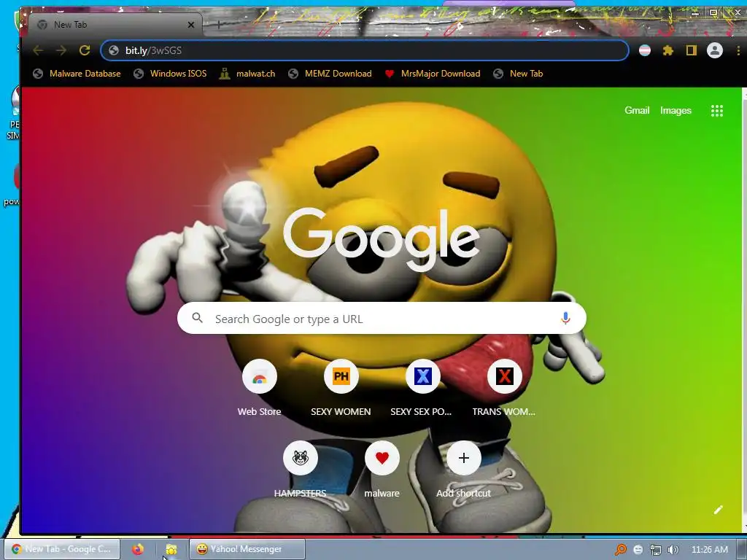This screenshot has width=747, height=560.
Task: Open the MrsMajor Download bookmark
Action: point(433,74)
